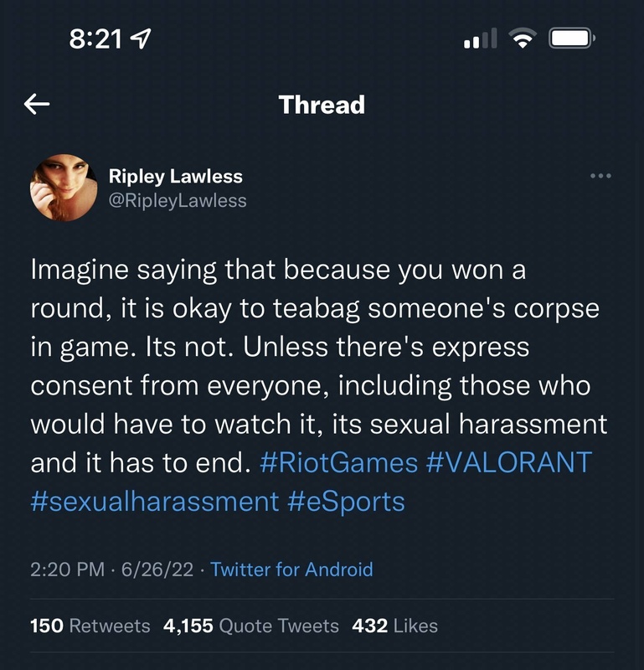Tap the Twitter for Android link
Screen dimensions: 644x670
tap(292, 569)
